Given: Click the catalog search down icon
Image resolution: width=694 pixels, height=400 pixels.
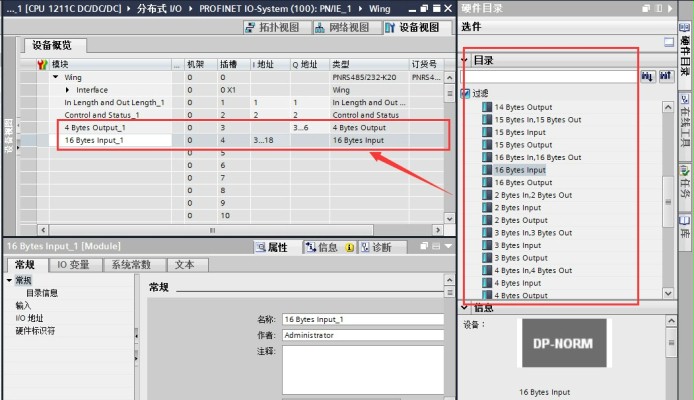Looking at the screenshot, I should click(646, 76).
